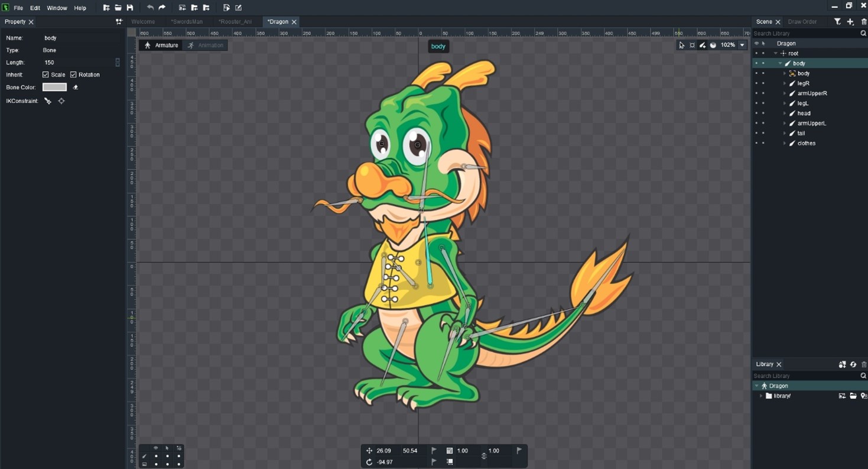This screenshot has width=868, height=469.
Task: Toggle visibility dot for clothes bone
Action: tap(756, 143)
